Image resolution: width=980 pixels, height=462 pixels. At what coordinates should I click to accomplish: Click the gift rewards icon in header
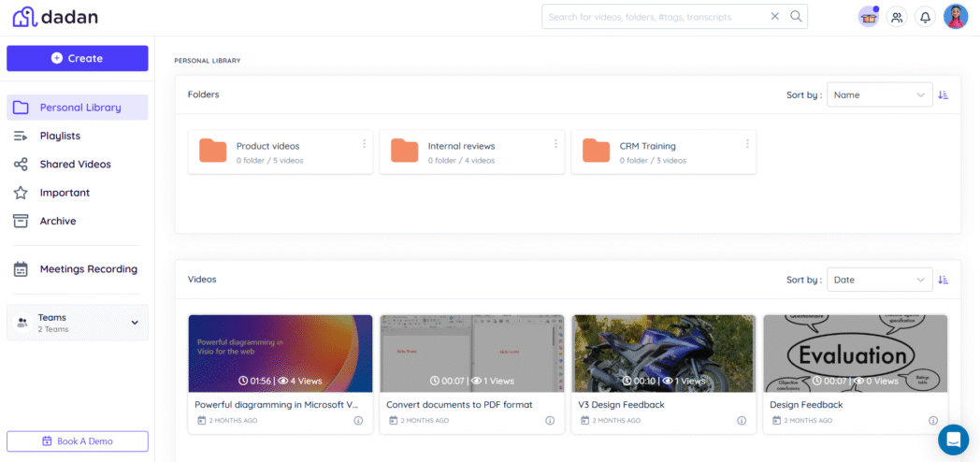pyautogui.click(x=869, y=17)
